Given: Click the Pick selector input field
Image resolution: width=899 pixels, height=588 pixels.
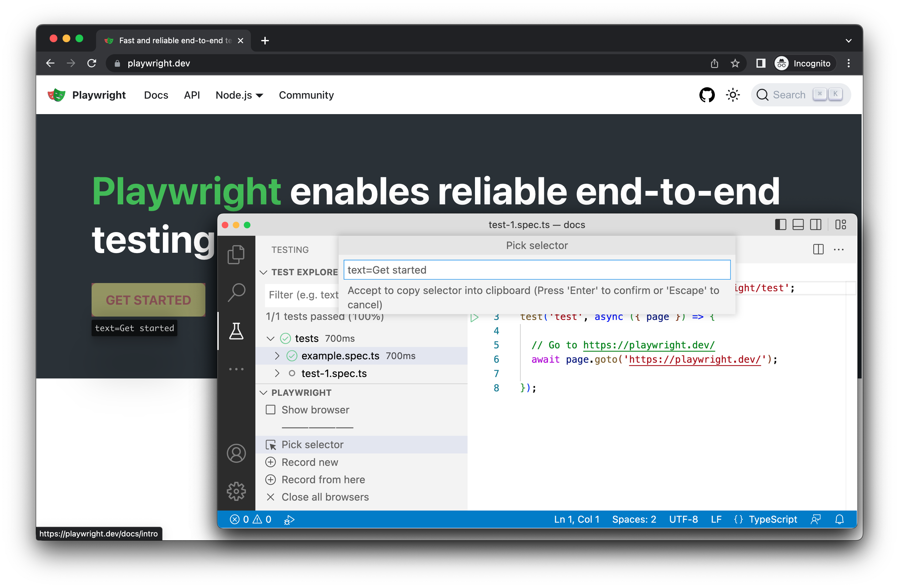Looking at the screenshot, I should (x=537, y=269).
